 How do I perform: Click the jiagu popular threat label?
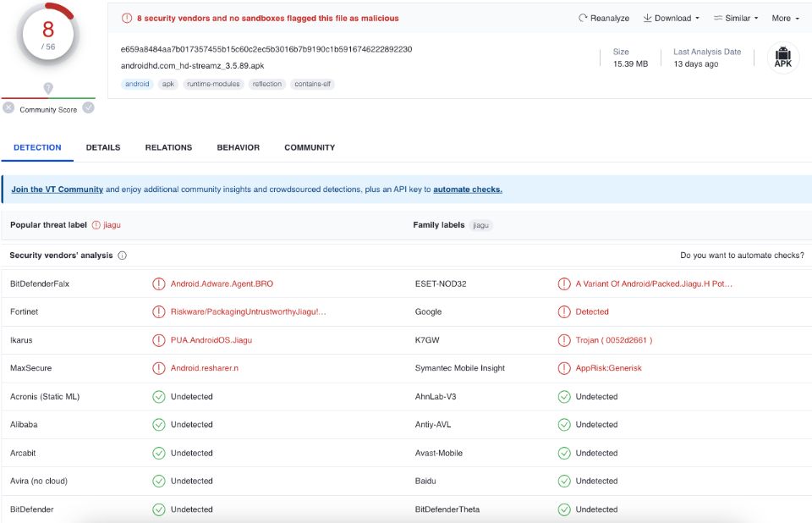pyautogui.click(x=112, y=225)
